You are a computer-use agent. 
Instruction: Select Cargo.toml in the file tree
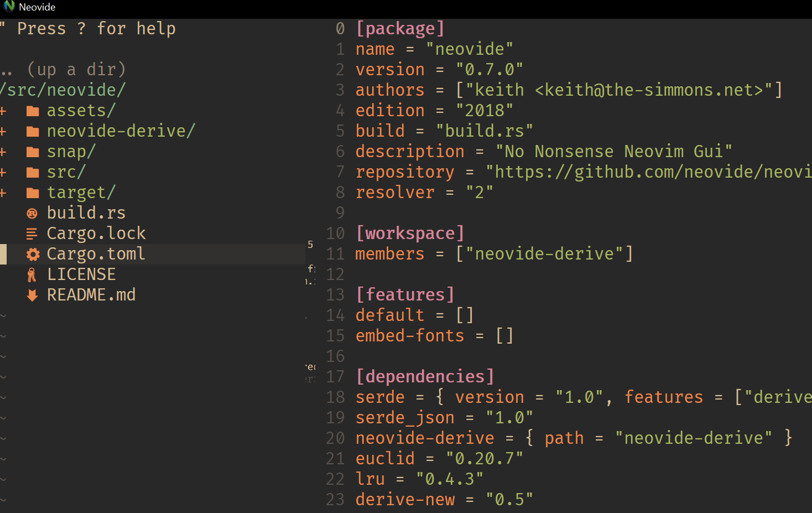(x=96, y=254)
